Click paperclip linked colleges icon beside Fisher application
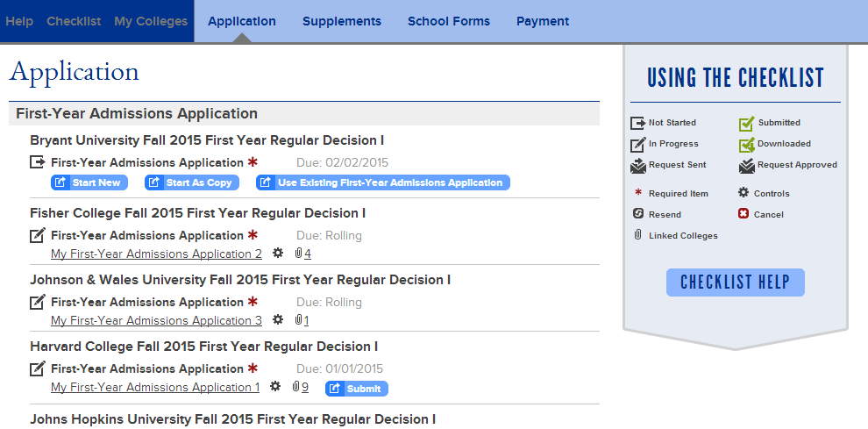Screen dimensions: 868x429 [299, 254]
